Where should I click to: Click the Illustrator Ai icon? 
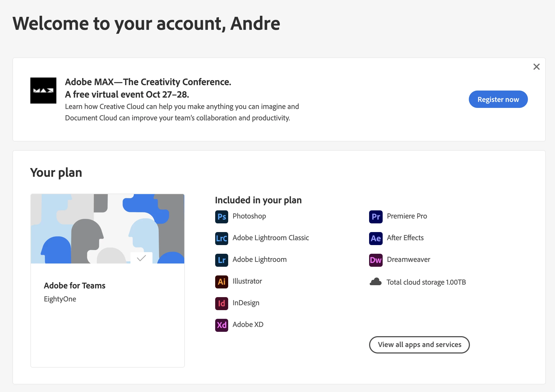tap(221, 282)
